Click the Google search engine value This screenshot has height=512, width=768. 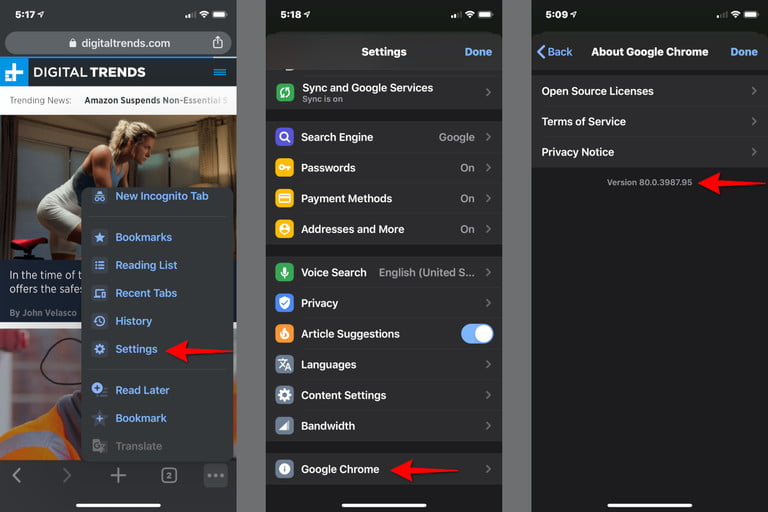point(456,137)
